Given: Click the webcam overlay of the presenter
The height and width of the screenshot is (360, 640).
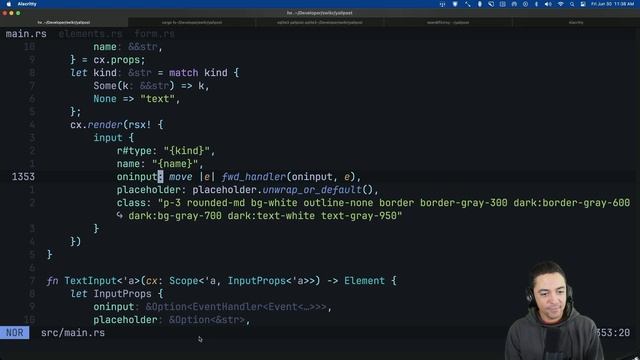Looking at the screenshot, I should [554, 310].
